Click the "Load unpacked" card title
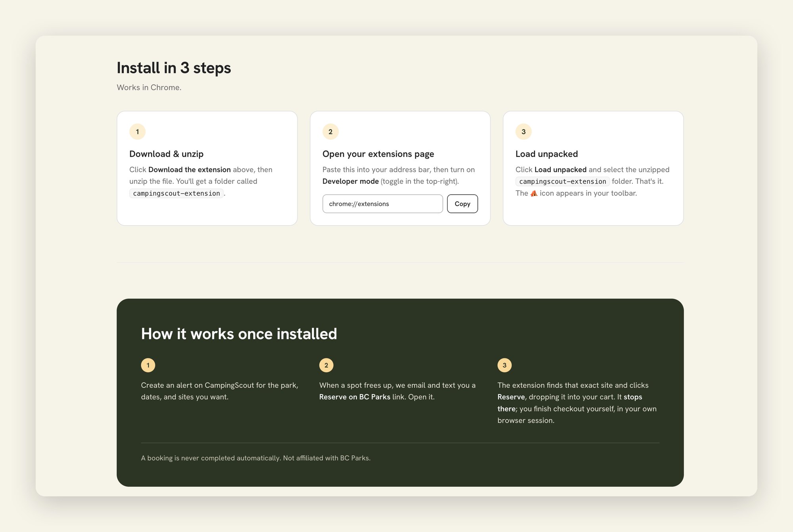The height and width of the screenshot is (532, 793). (x=547, y=154)
